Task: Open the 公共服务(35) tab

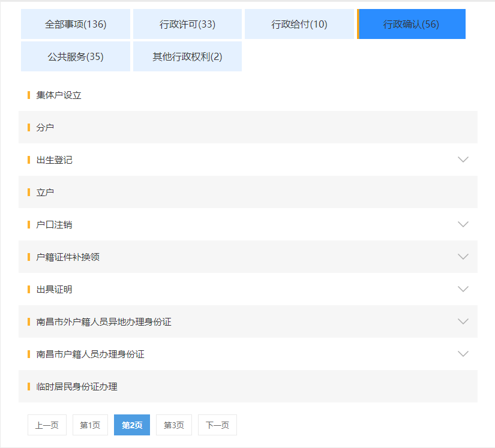Action: 76,56
